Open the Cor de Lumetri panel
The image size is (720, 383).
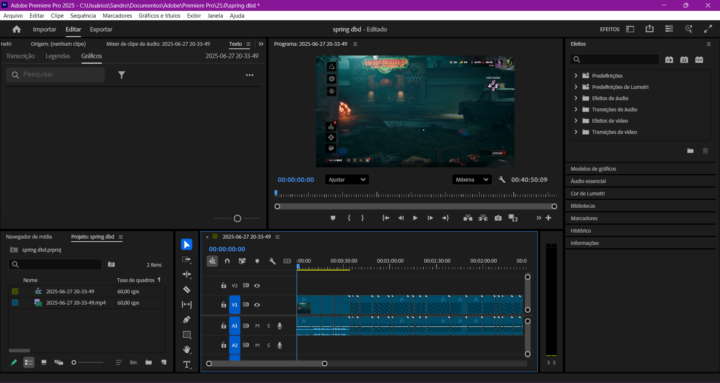pyautogui.click(x=587, y=194)
